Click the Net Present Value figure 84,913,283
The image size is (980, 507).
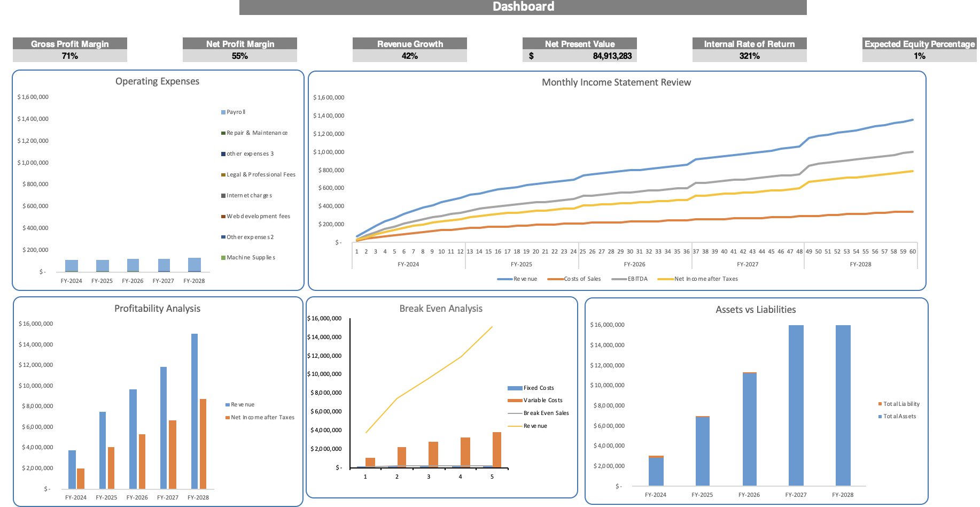612,55
